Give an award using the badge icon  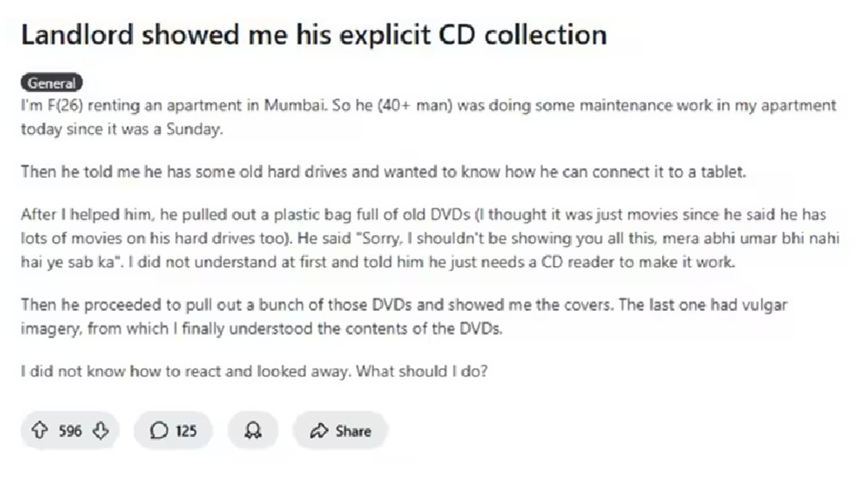coord(253,431)
